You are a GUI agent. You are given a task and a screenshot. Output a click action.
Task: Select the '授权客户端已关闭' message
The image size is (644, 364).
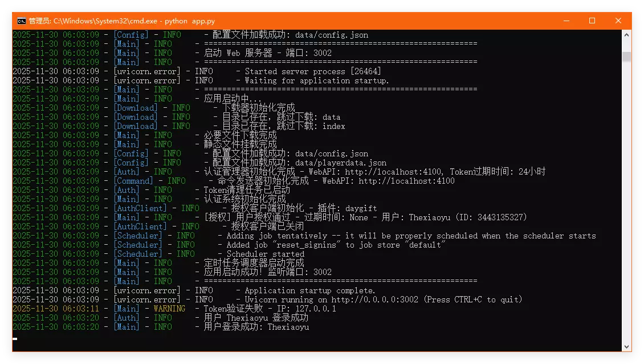pyautogui.click(x=268, y=227)
